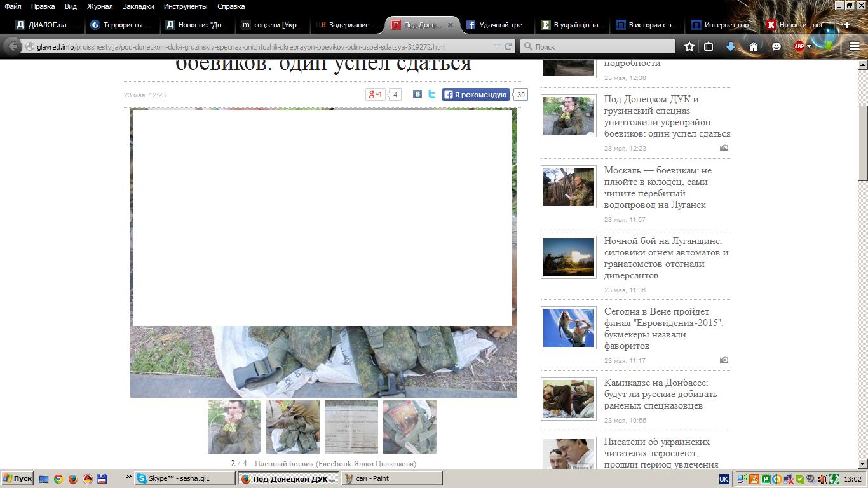Image resolution: width=868 pixels, height=488 pixels.
Task: Click the floppy disk quick launch icon
Action: point(102,479)
